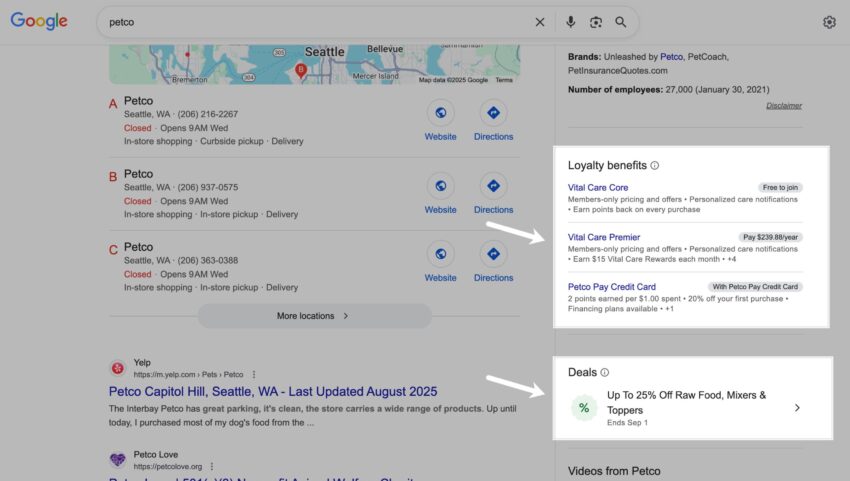This screenshot has height=481, width=850.
Task: Click Ends Sep 1 deal text
Action: 627,422
